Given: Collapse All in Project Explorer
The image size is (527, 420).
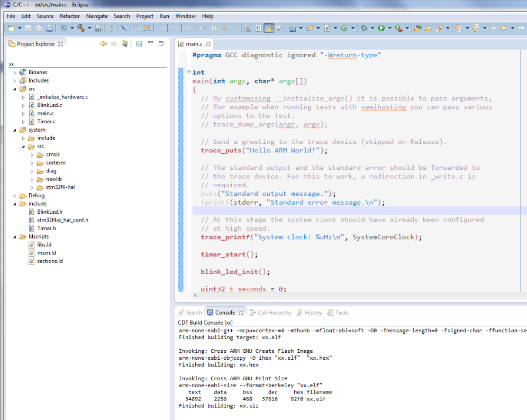Looking at the screenshot, I should 139,44.
